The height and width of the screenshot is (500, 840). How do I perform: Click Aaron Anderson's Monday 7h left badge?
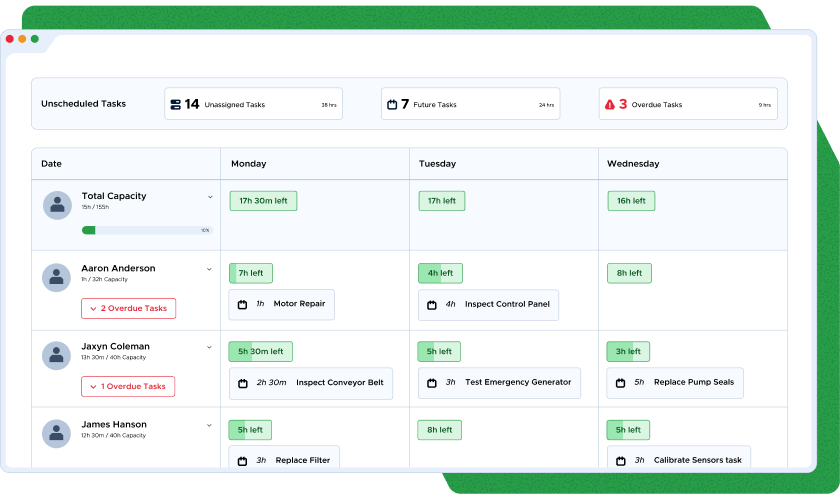251,273
